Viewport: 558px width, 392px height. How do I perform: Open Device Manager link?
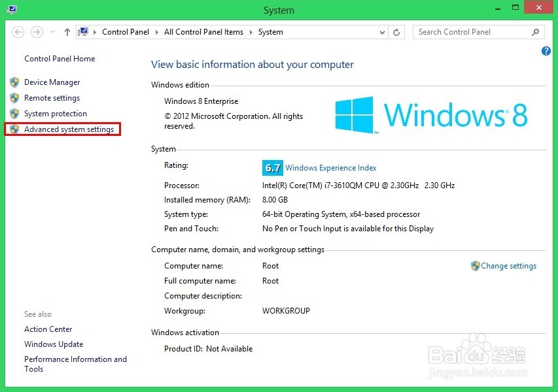coord(52,82)
